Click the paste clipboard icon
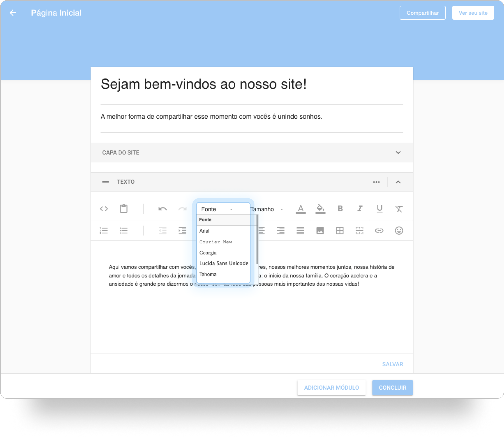Image resolution: width=504 pixels, height=438 pixels. [x=124, y=208]
